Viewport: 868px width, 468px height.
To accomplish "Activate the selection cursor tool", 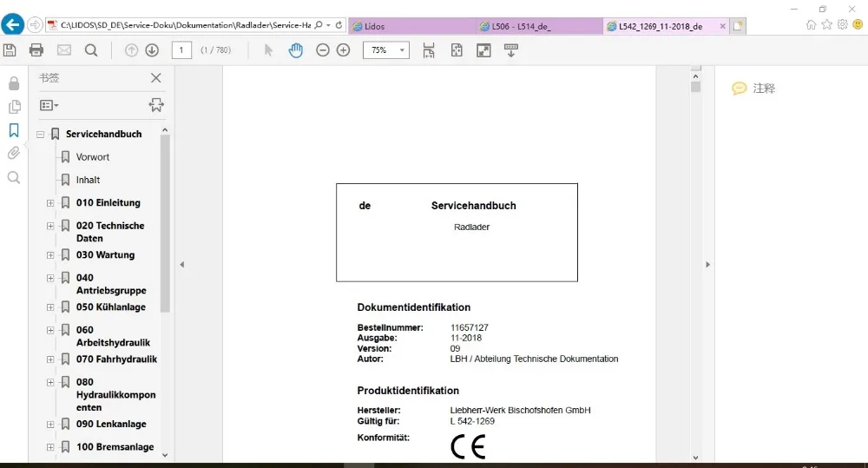I will click(268, 50).
